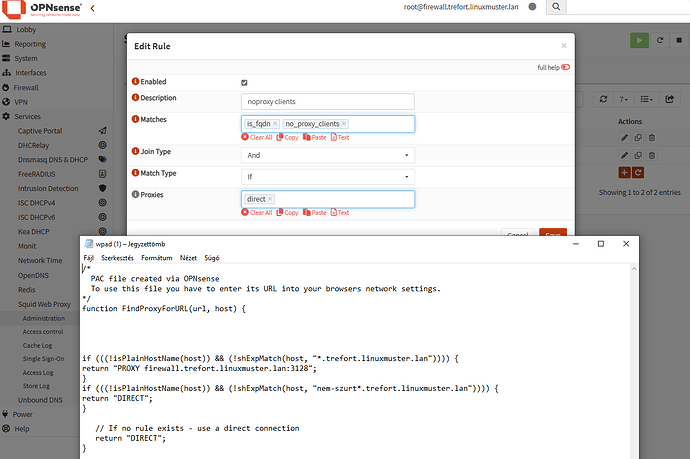Expand the Firewall sidebar section

26,88
